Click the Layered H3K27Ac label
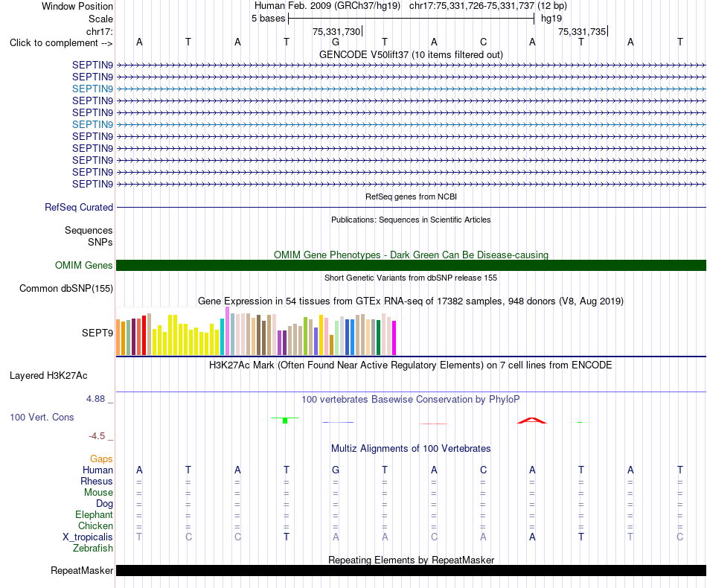 (48, 376)
